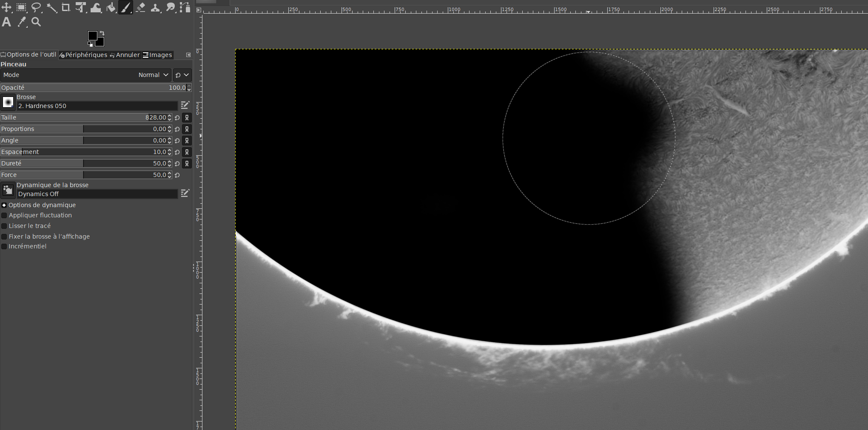The height and width of the screenshot is (430, 868).
Task: Toggle link Angle to brush defaults
Action: (187, 140)
